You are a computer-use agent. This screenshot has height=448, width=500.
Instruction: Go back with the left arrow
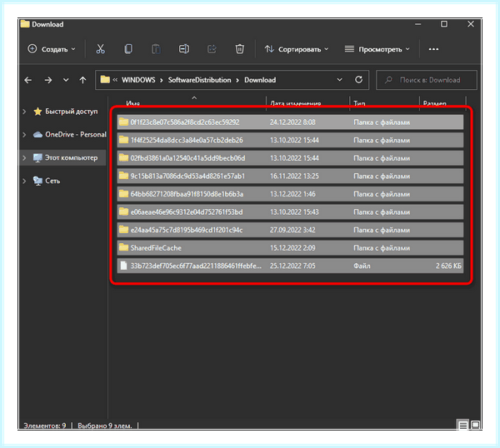(28, 80)
